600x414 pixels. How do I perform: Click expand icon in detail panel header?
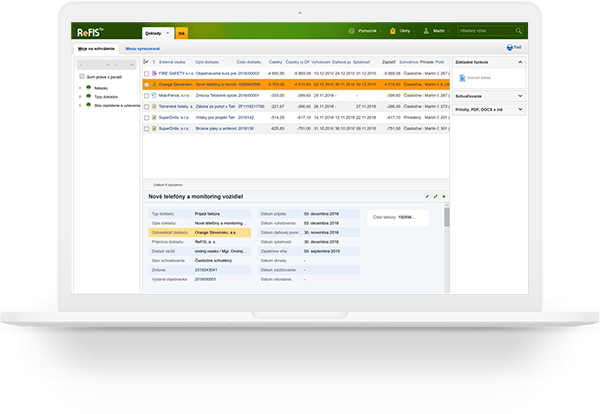pyautogui.click(x=436, y=197)
